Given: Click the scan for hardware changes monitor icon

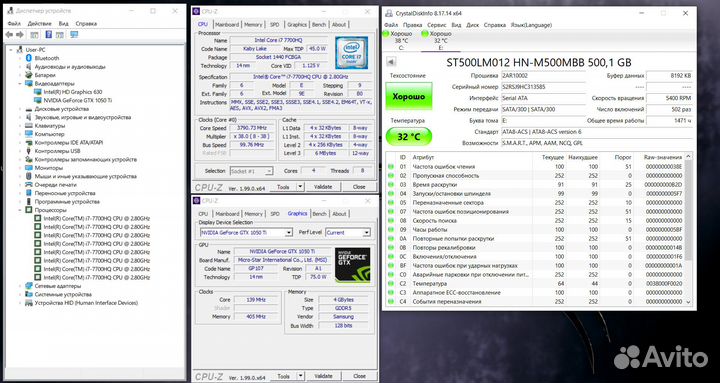Looking at the screenshot, I should tap(74, 34).
